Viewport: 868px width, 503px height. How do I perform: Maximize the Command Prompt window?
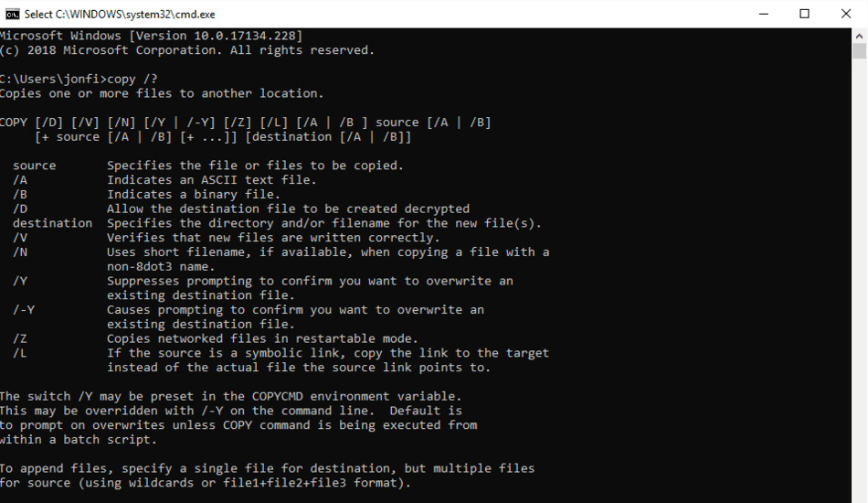(x=804, y=14)
